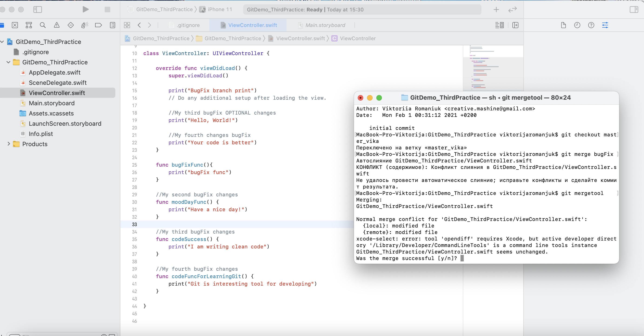
Task: Open the source control navigator icon
Action: pos(15,25)
